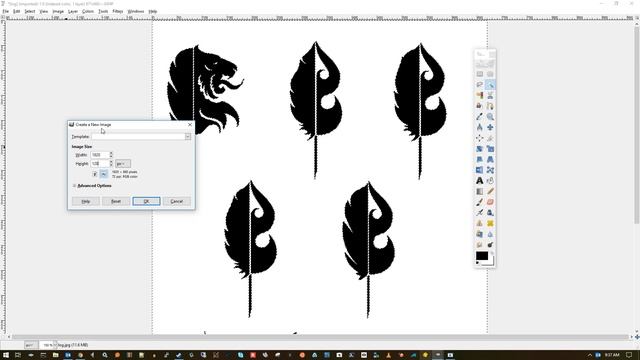Select the Pencil tool
This screenshot has width=640, height=360.
click(490, 191)
